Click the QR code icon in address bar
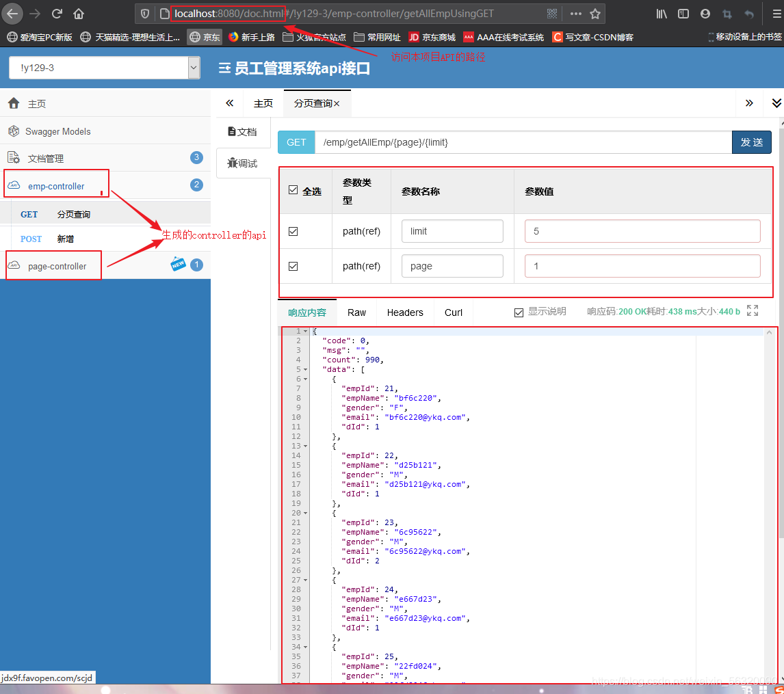The width and height of the screenshot is (784, 694). (x=552, y=14)
